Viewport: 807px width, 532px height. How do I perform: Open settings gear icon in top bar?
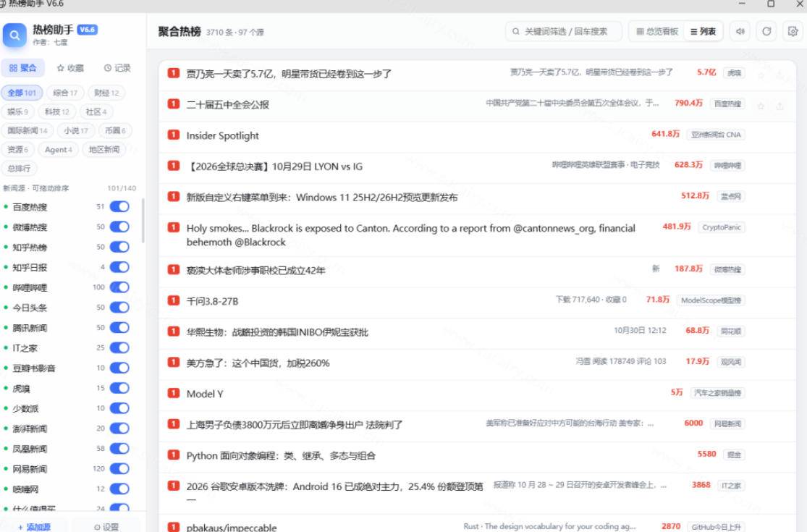click(793, 31)
